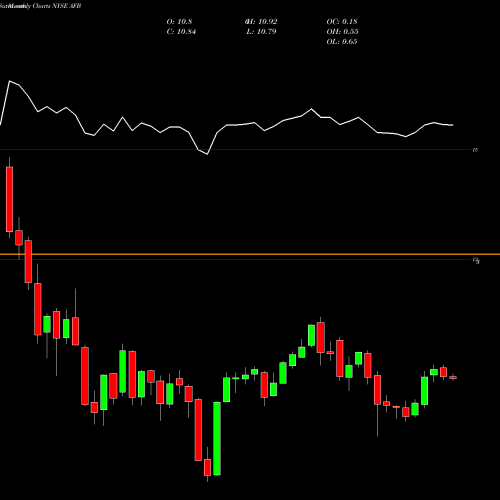Click the axis label beside the upper blue line

click(x=475, y=150)
